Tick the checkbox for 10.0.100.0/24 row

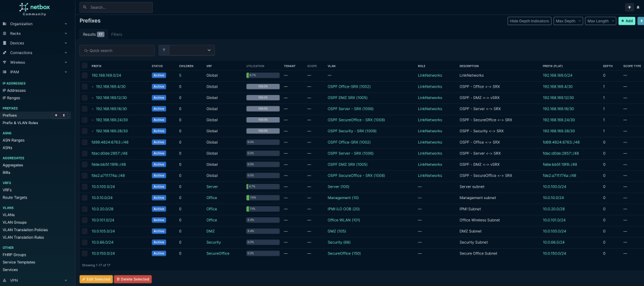click(x=85, y=186)
